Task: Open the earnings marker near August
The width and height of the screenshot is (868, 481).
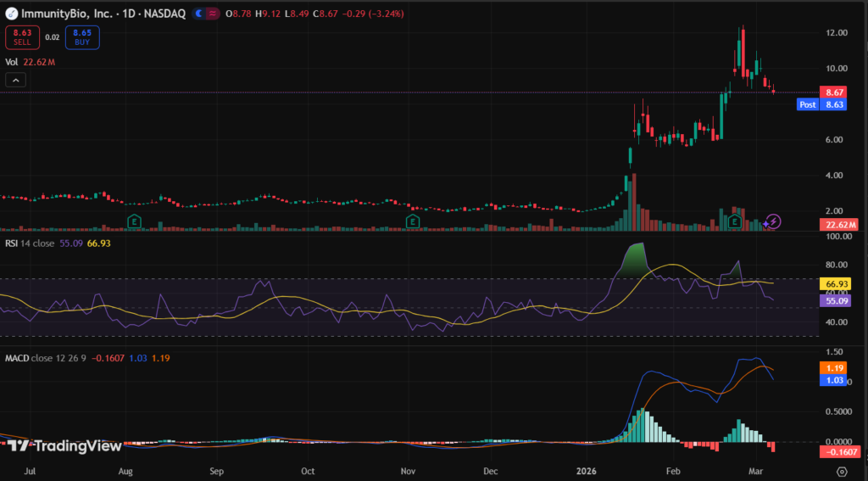Action: point(134,221)
